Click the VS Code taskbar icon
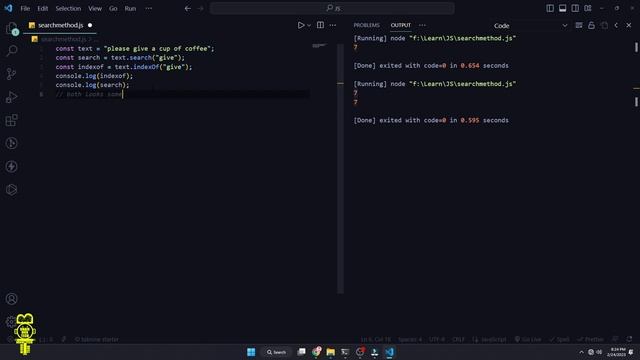 [x=389, y=352]
